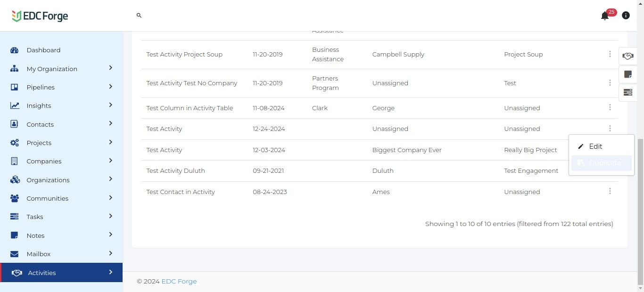The image size is (644, 292).
Task: Expand the My Organization submenu
Action: pyautogui.click(x=110, y=68)
